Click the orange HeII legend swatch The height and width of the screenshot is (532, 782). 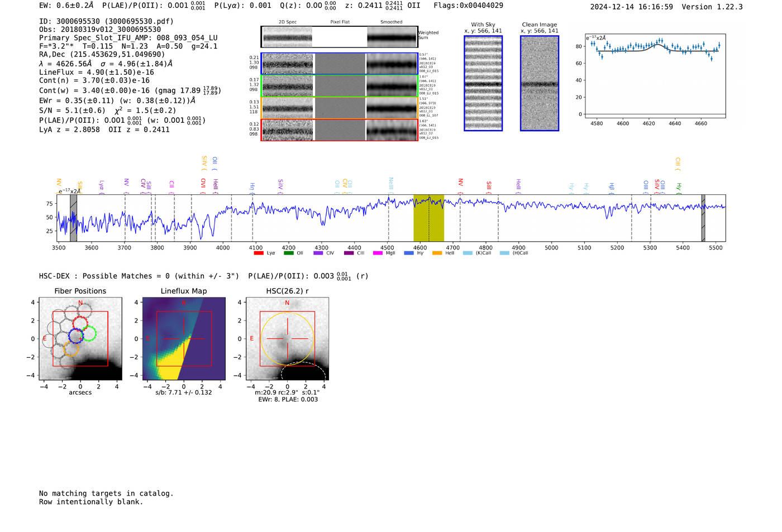pos(437,253)
